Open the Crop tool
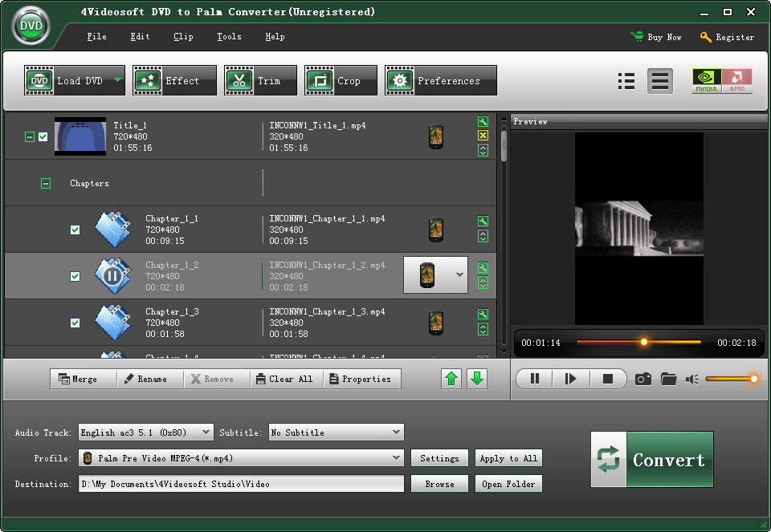 click(341, 80)
